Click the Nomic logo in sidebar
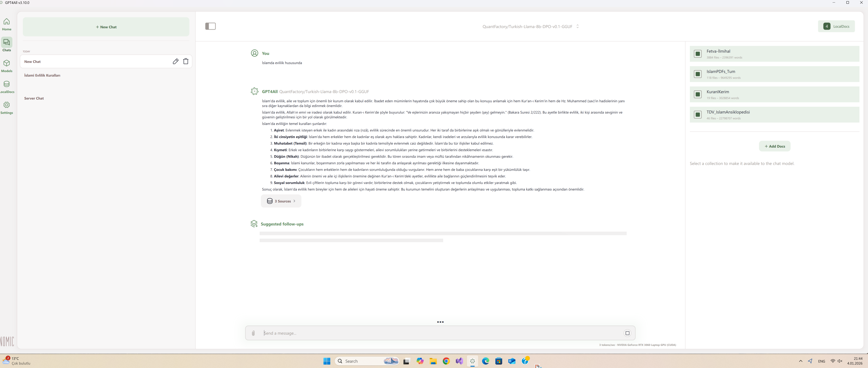 (x=7, y=341)
